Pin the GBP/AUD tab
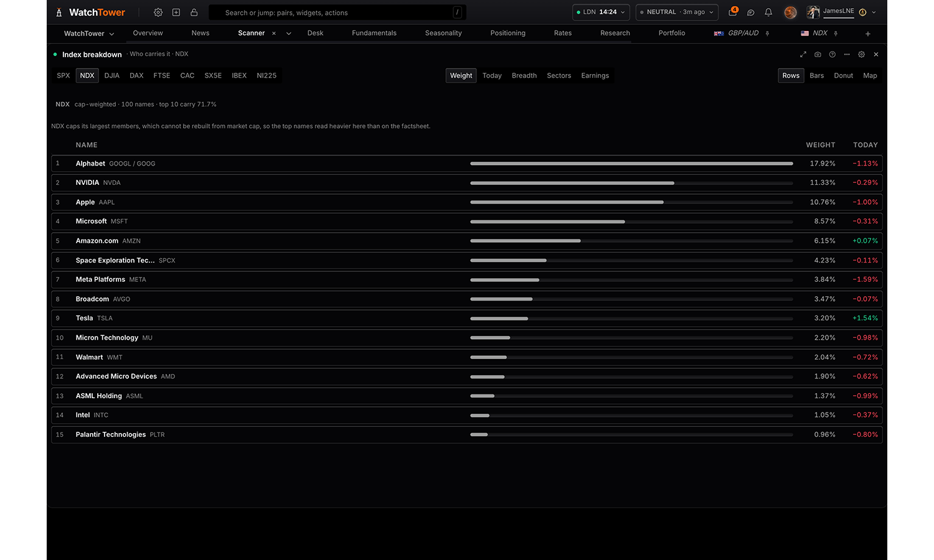The width and height of the screenshot is (934, 560). click(767, 34)
